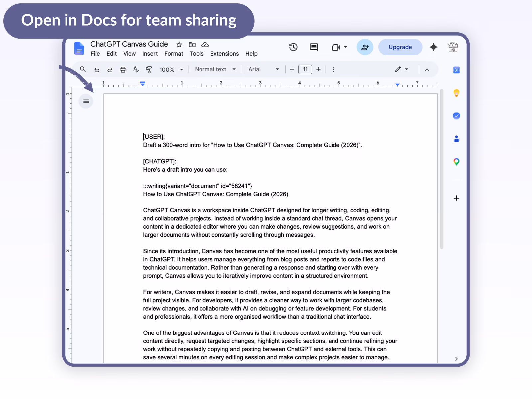Click the Upgrade button
The width and height of the screenshot is (532, 399).
click(400, 47)
